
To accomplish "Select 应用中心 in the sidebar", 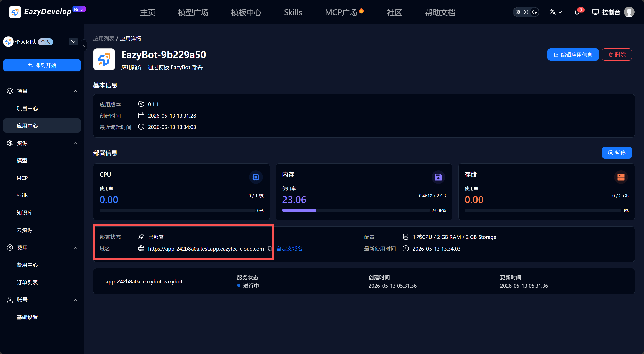I will point(42,126).
